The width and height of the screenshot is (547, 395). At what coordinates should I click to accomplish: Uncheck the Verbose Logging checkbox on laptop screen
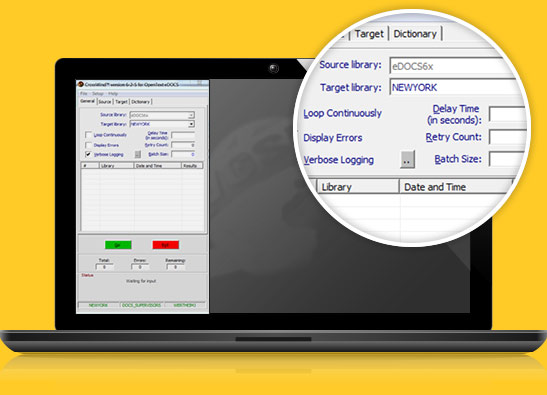(88, 154)
